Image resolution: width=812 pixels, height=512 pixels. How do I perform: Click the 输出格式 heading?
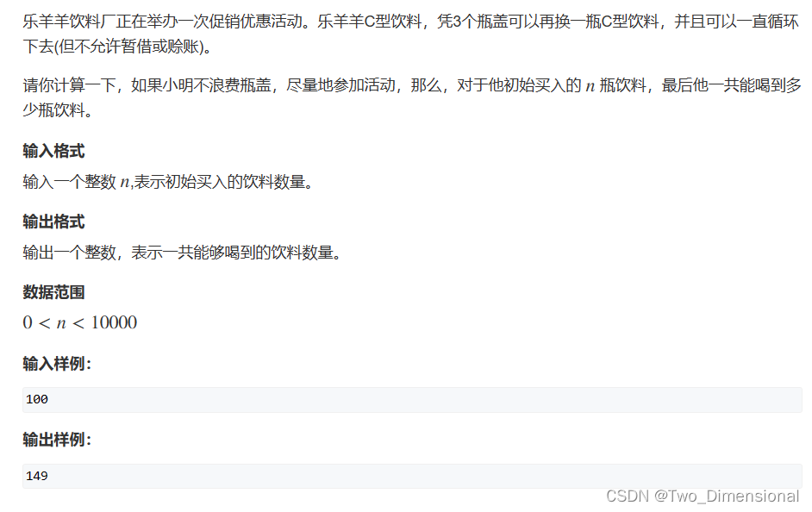point(53,222)
